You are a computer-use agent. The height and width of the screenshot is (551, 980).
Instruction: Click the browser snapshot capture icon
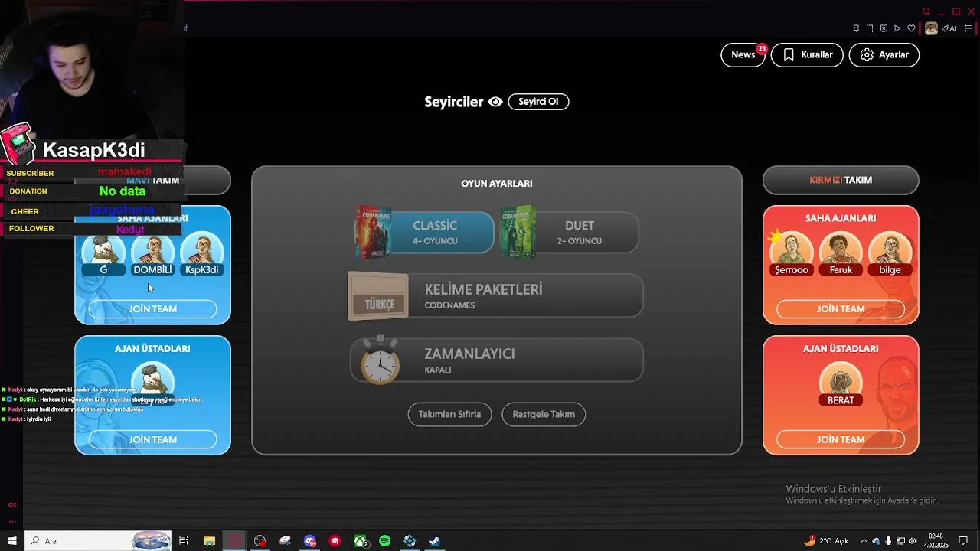870,28
